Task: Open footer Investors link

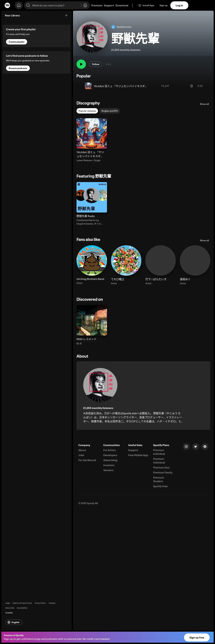Action: click(109, 465)
